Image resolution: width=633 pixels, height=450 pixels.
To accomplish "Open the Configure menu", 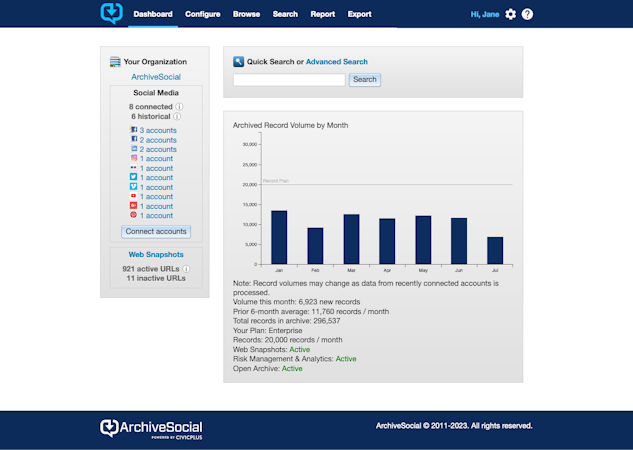I will 203,14.
